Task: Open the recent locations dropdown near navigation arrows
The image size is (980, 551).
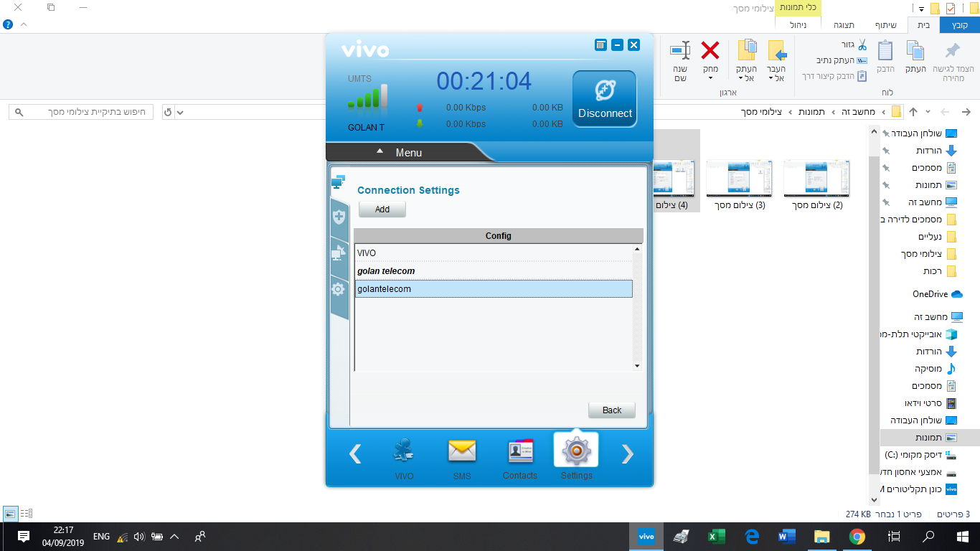Action: (x=929, y=112)
